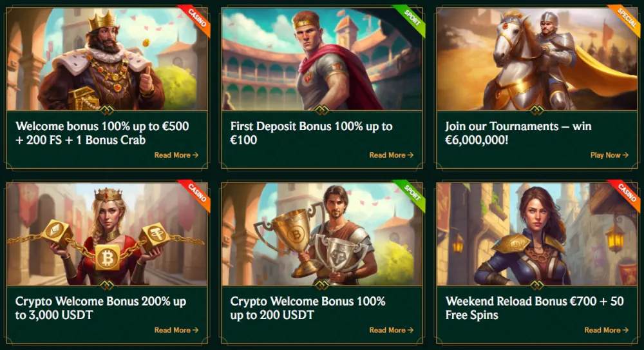The height and width of the screenshot is (350, 644).
Task: Select the knight on white horse image
Action: (x=536, y=59)
